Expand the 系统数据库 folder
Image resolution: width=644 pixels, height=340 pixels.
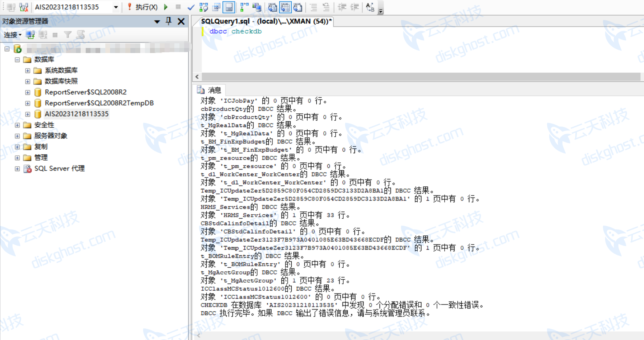point(28,70)
